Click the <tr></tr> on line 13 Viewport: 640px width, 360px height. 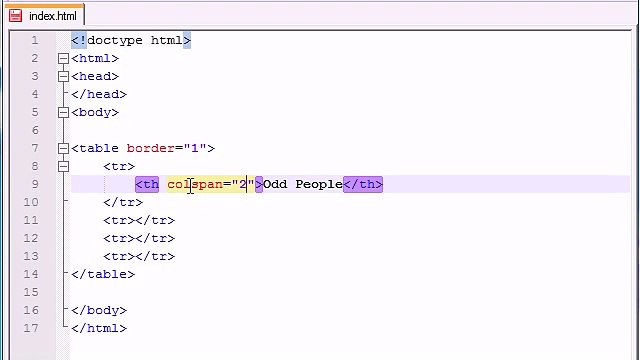139,256
